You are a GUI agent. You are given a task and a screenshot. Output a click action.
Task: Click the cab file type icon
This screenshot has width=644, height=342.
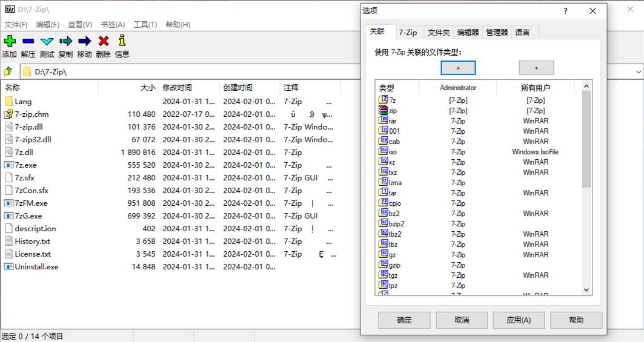[x=383, y=141]
